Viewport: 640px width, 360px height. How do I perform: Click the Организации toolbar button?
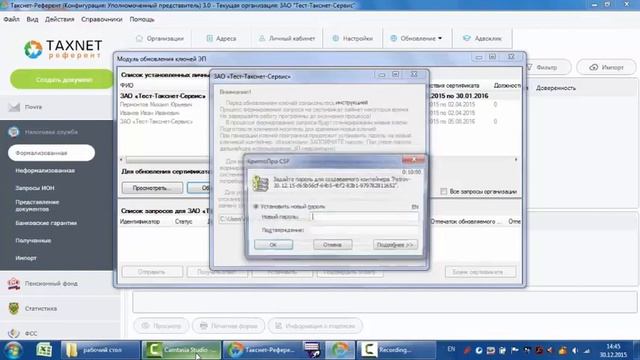160,38
